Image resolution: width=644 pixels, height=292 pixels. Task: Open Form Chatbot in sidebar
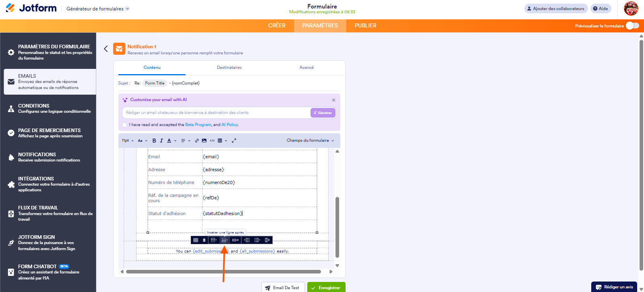point(50,272)
